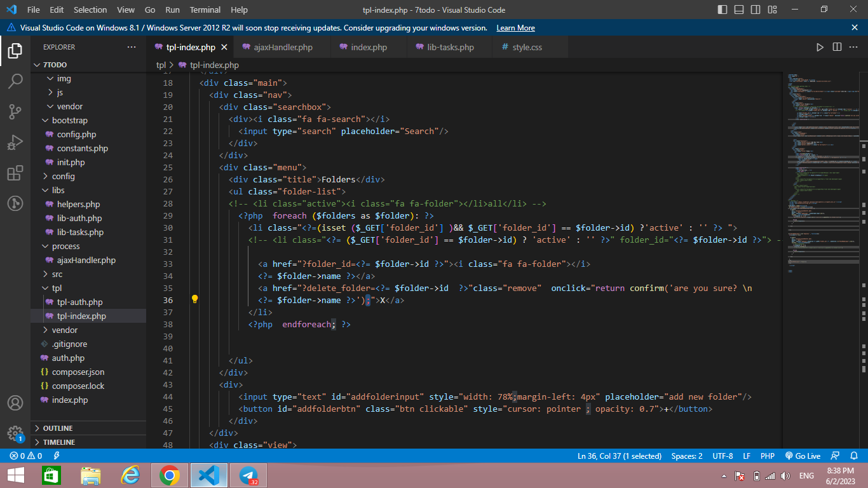Click the editor vertical scrollbar
The height and width of the screenshot is (488, 868).
tap(864, 259)
